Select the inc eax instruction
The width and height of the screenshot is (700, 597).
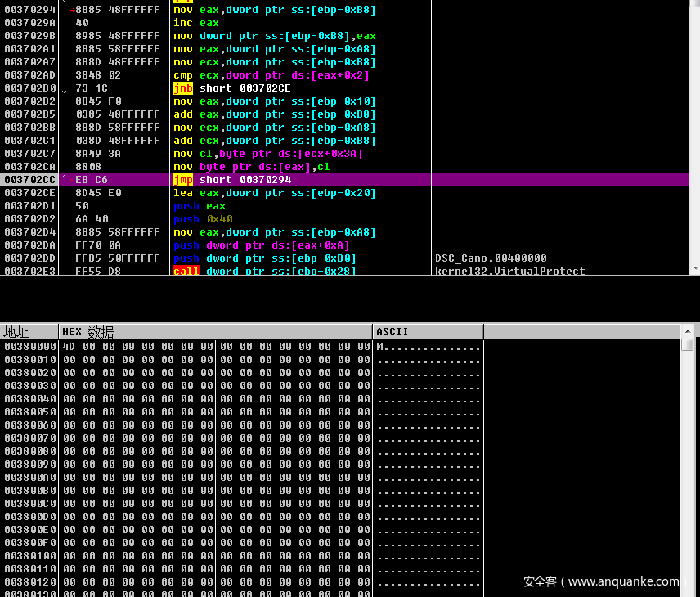[195, 23]
